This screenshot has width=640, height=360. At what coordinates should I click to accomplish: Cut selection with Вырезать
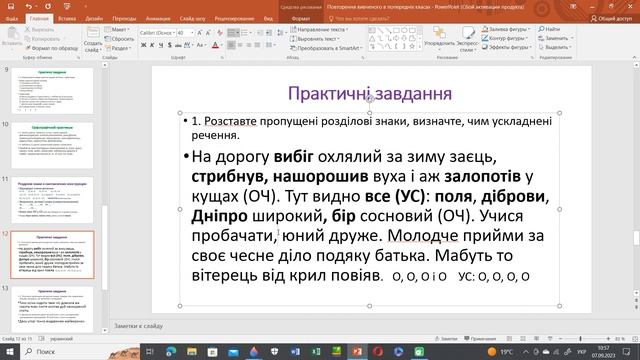pyautogui.click(x=39, y=29)
